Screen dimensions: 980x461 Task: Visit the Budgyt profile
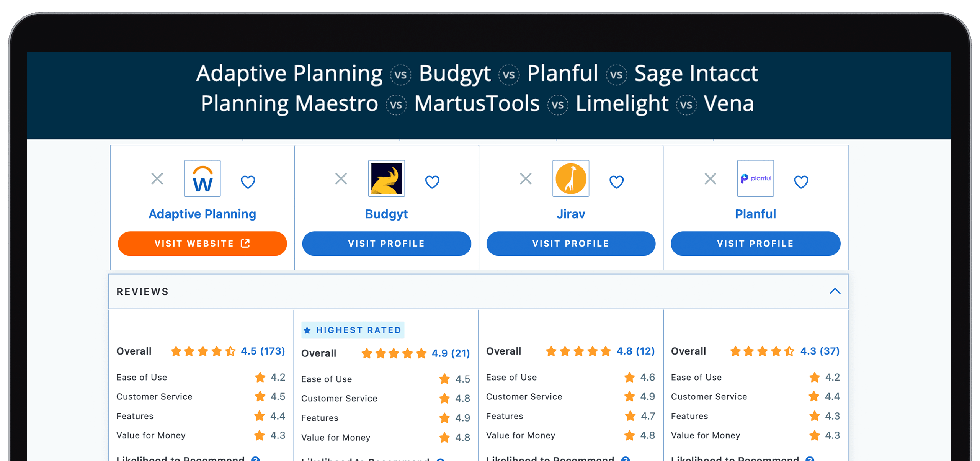[x=386, y=244]
